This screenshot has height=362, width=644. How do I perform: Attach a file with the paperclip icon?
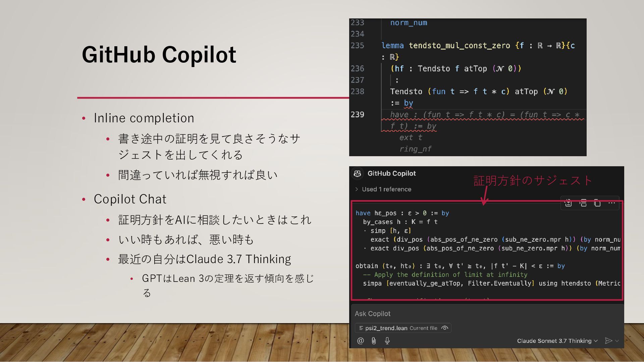374,341
